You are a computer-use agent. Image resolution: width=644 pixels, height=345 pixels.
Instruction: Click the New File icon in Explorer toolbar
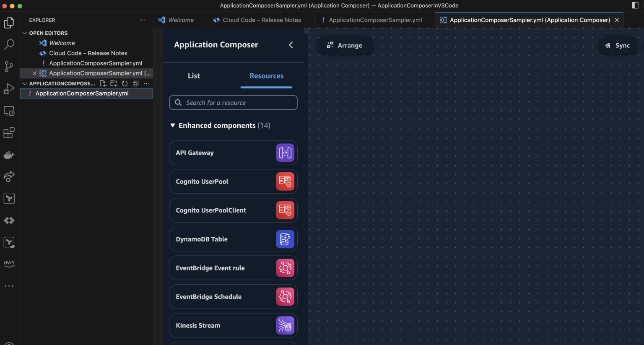[x=103, y=83]
